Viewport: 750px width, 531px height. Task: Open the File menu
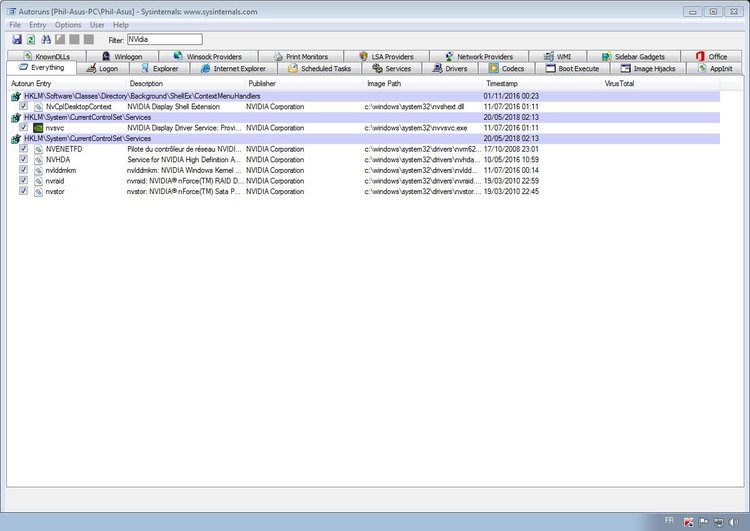15,25
